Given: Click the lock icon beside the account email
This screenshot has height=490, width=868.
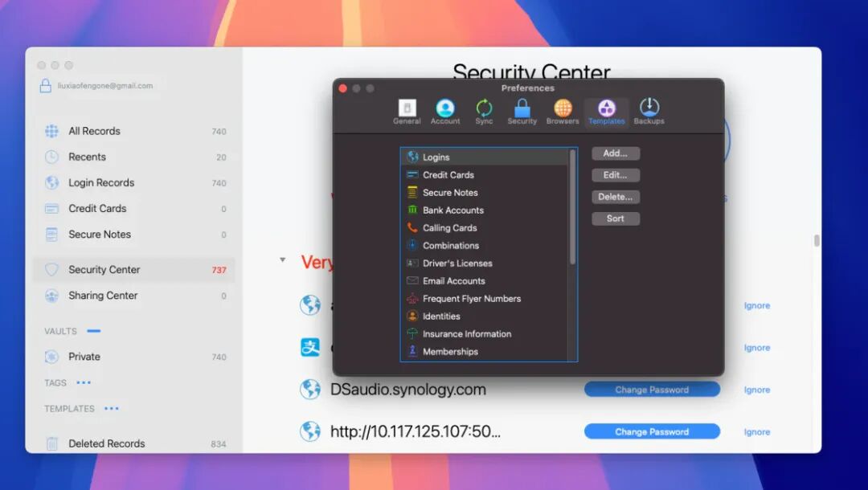Looking at the screenshot, I should tap(45, 86).
